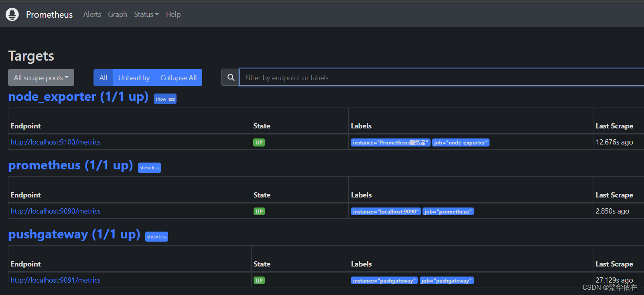Viewport: 644px width, 295px height.
Task: Click the instance="localhost:9090" label
Action: pos(386,212)
